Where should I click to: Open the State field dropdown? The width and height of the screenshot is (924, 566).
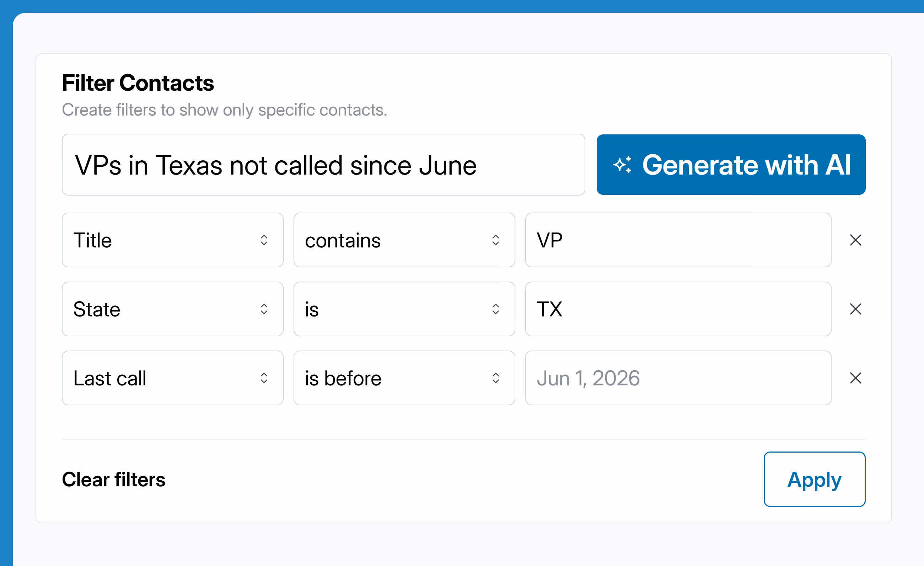click(172, 309)
